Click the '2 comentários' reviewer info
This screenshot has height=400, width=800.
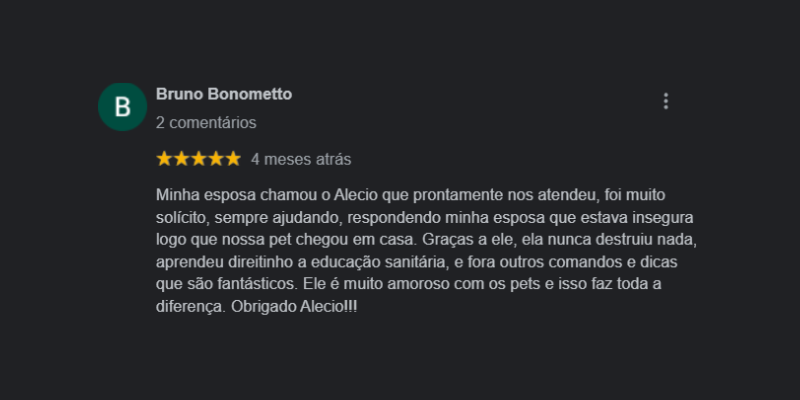click(x=206, y=123)
